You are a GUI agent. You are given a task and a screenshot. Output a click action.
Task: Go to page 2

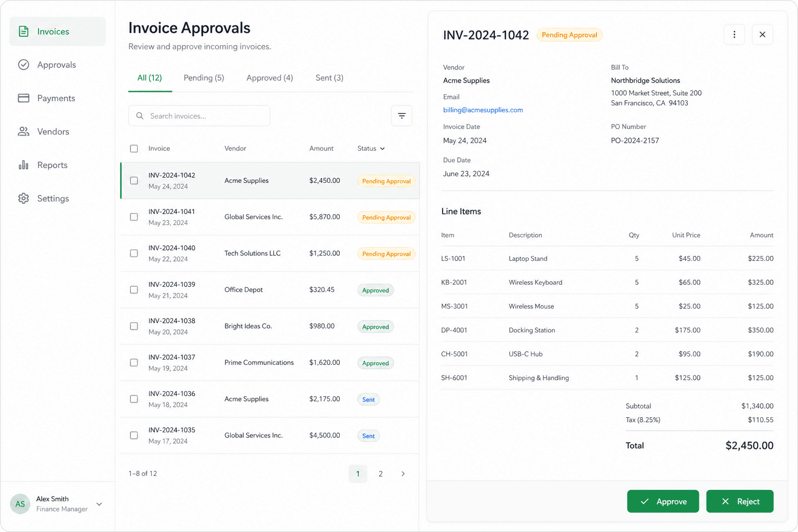click(380, 474)
